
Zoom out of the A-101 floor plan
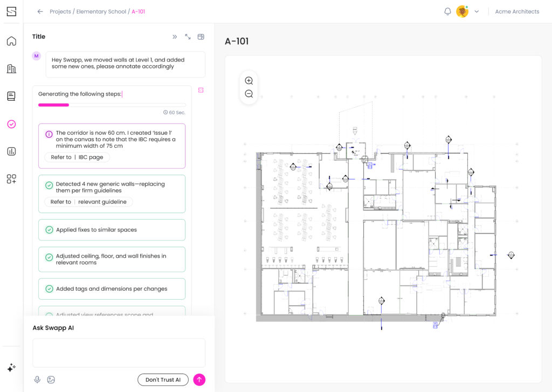249,93
